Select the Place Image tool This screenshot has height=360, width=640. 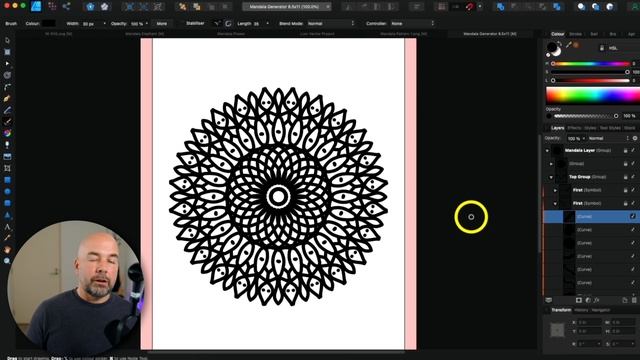(7, 157)
